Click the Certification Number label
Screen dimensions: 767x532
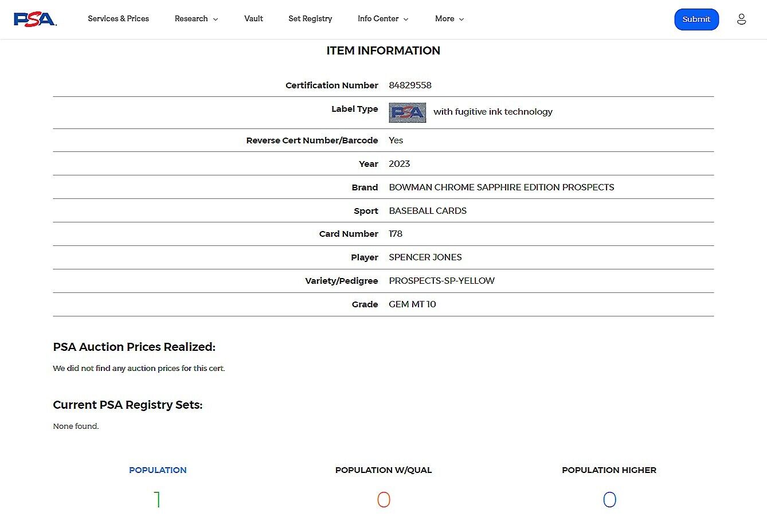click(x=331, y=85)
